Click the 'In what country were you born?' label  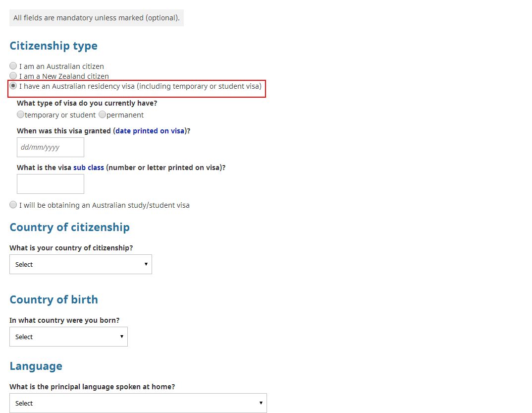(64, 320)
